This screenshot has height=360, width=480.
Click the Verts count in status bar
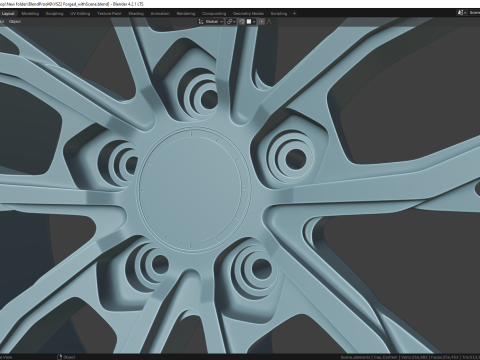click(x=415, y=357)
